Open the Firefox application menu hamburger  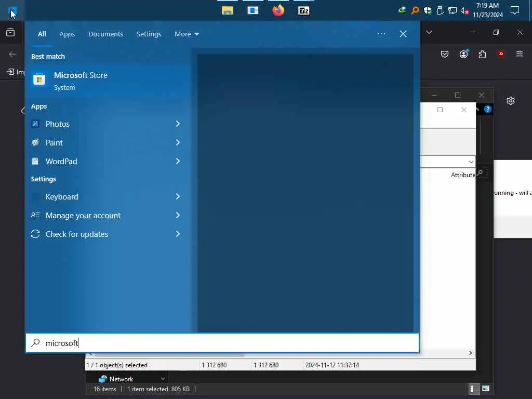[x=520, y=54]
